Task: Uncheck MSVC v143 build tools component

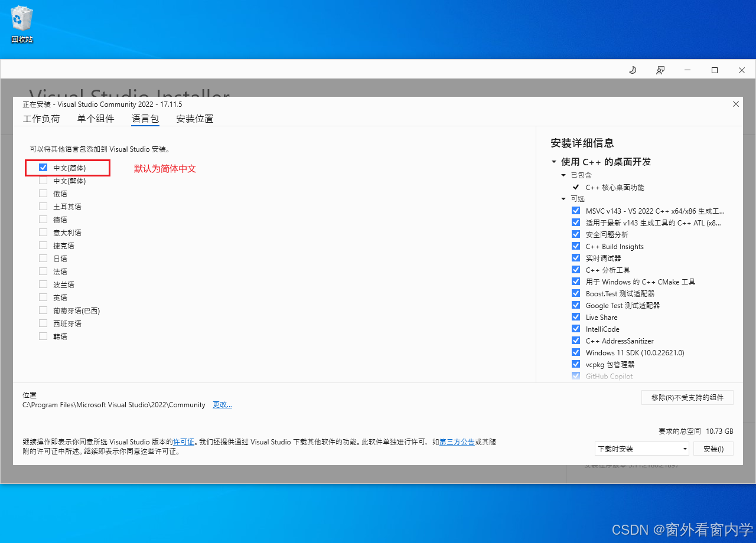Action: tap(576, 211)
